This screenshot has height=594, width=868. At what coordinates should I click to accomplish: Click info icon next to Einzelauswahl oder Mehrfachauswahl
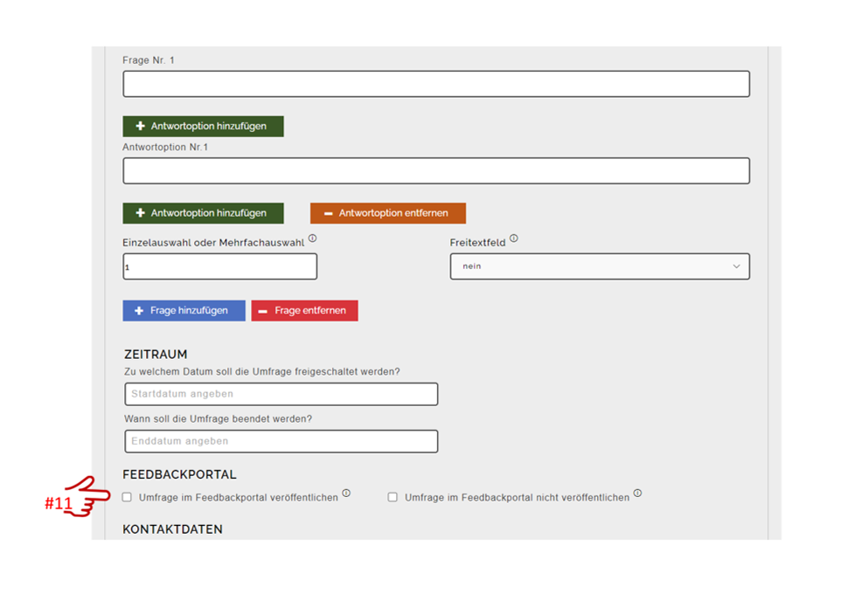click(312, 238)
